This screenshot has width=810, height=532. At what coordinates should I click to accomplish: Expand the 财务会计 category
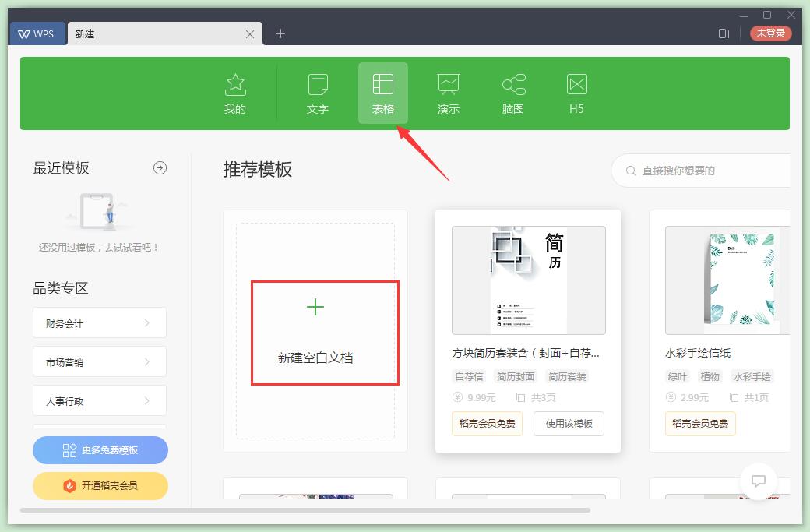(x=99, y=322)
